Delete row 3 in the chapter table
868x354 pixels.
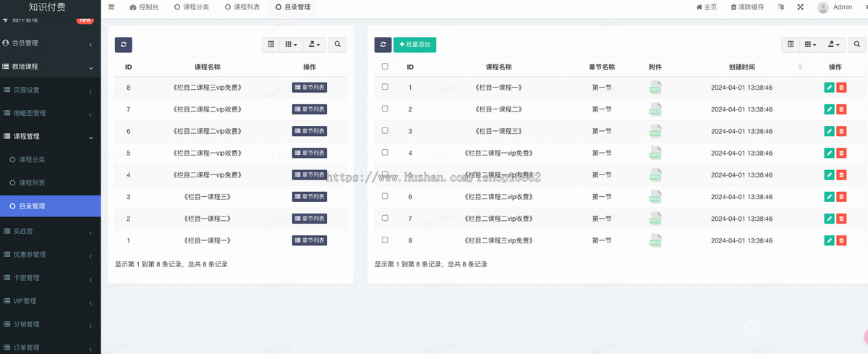pos(841,131)
